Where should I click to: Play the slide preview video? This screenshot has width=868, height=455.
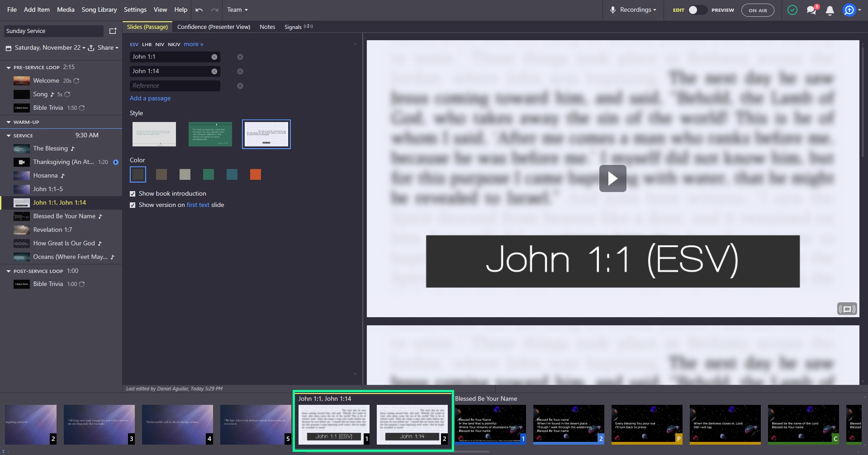pos(612,178)
